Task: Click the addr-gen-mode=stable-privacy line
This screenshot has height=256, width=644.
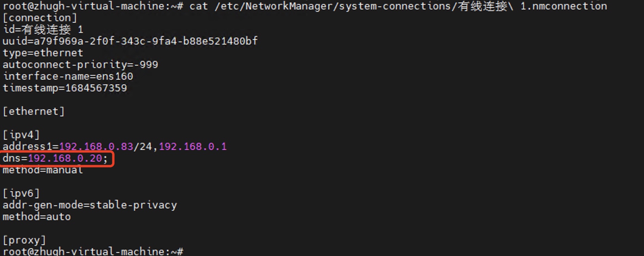Action: pyautogui.click(x=90, y=205)
